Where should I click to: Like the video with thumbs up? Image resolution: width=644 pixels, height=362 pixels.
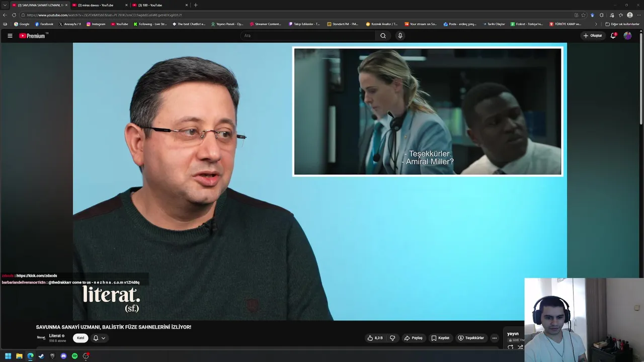point(376,338)
